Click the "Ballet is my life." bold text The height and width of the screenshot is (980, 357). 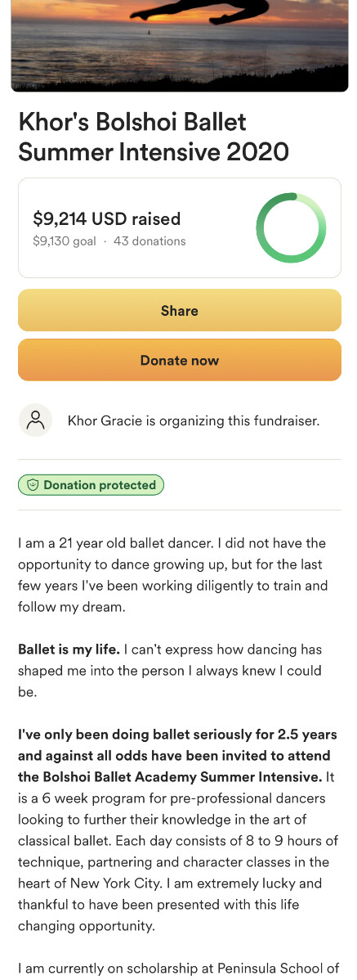pos(69,650)
